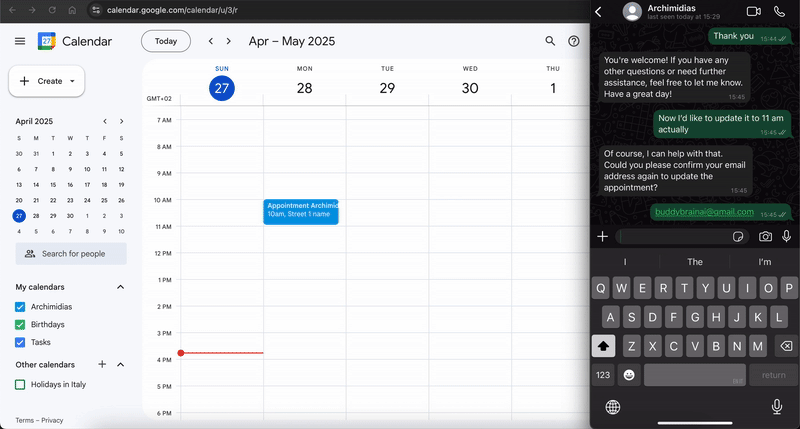800x429 pixels.
Task: Open buddybrainai@gmail.com link in chat
Action: click(704, 212)
